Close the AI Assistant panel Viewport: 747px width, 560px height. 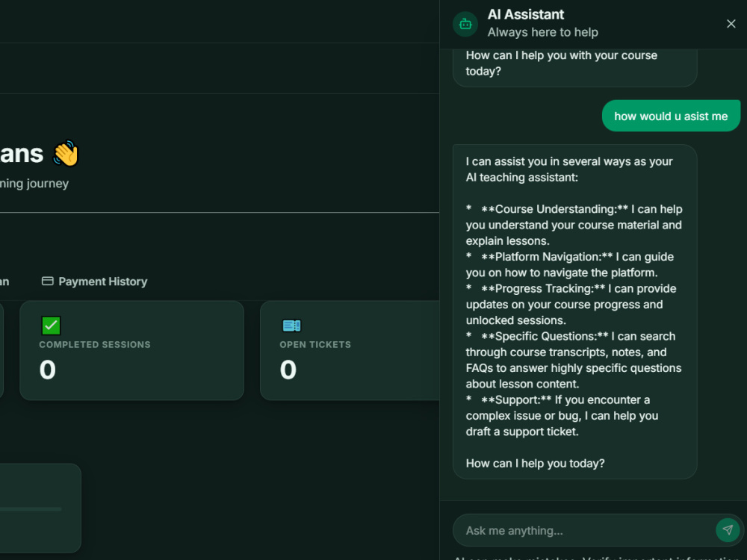(731, 24)
